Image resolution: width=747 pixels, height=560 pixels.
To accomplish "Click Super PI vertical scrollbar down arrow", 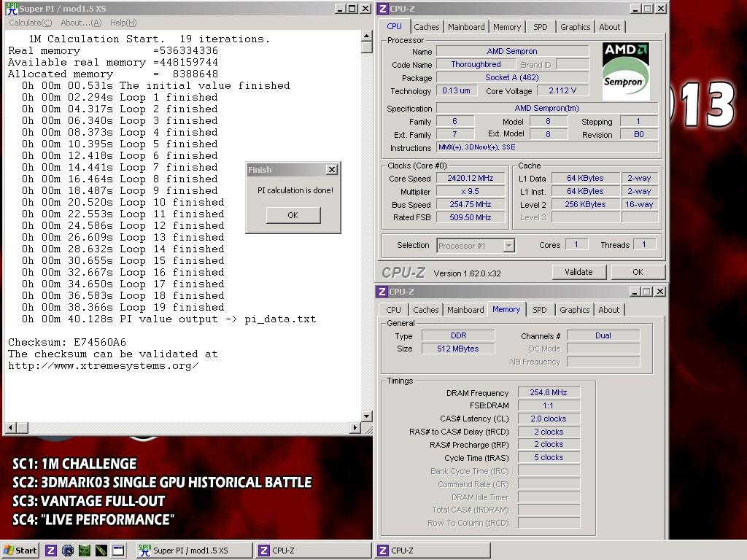I will (366, 416).
